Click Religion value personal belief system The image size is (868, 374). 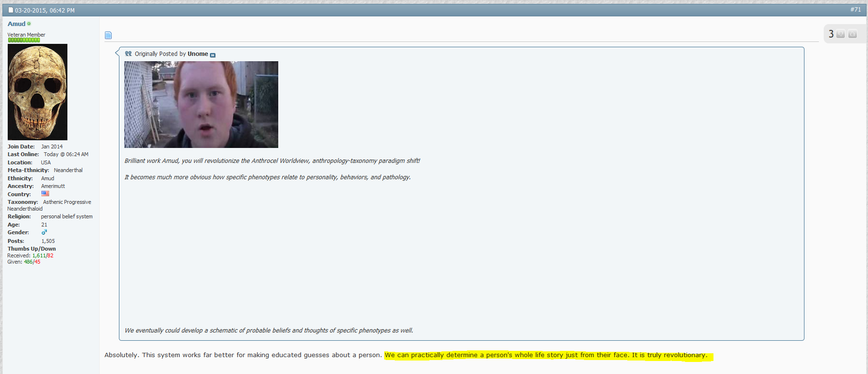[x=67, y=216]
